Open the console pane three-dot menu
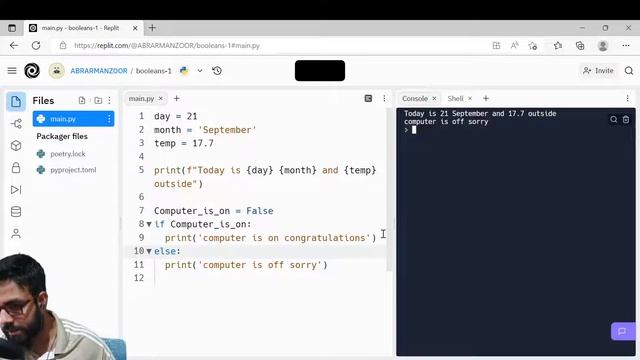The height and width of the screenshot is (360, 640). click(x=627, y=98)
